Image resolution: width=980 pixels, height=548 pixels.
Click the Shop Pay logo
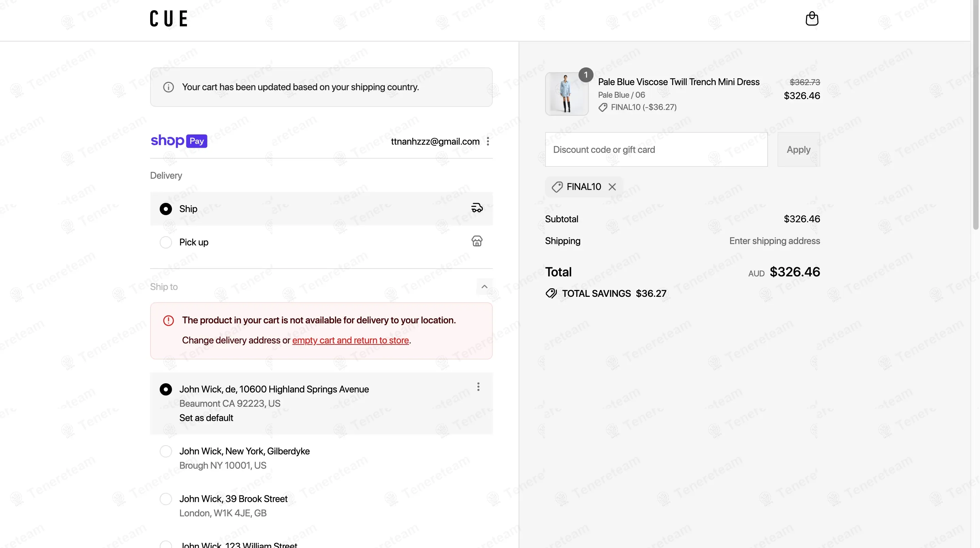click(179, 141)
